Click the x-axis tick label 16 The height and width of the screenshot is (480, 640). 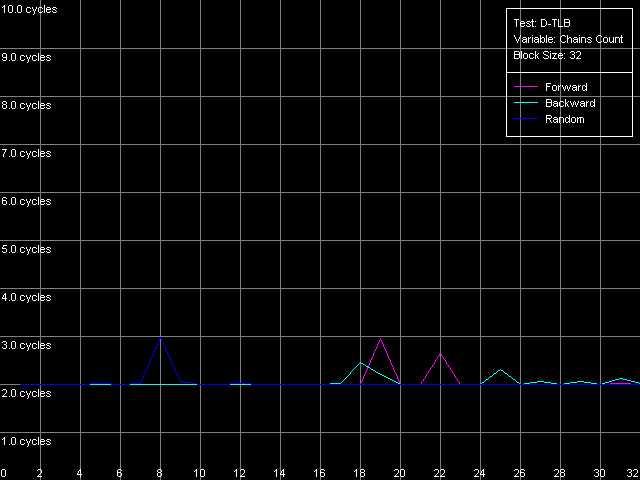click(x=320, y=473)
